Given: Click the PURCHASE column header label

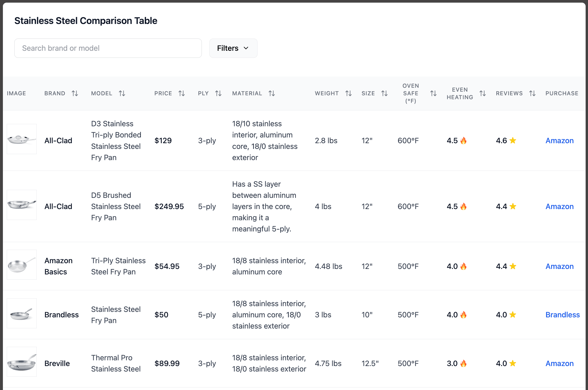Looking at the screenshot, I should click(x=562, y=93).
